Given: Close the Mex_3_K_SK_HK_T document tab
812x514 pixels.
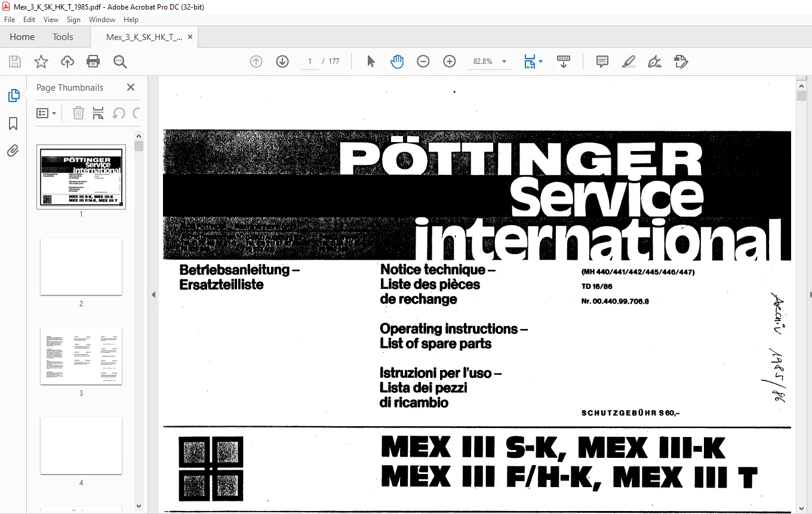Looking at the screenshot, I should coord(190,37).
